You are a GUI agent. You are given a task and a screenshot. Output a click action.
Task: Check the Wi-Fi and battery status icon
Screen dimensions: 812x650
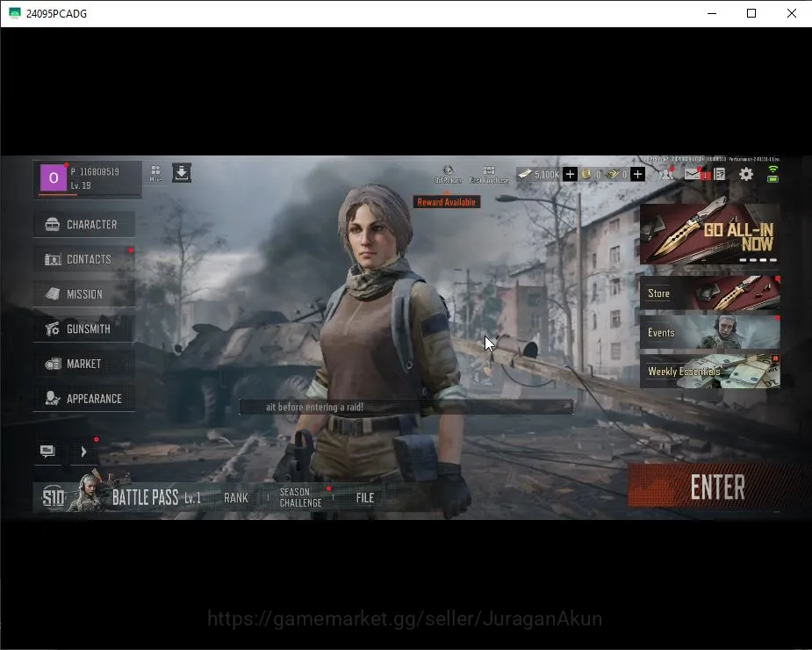coord(772,174)
